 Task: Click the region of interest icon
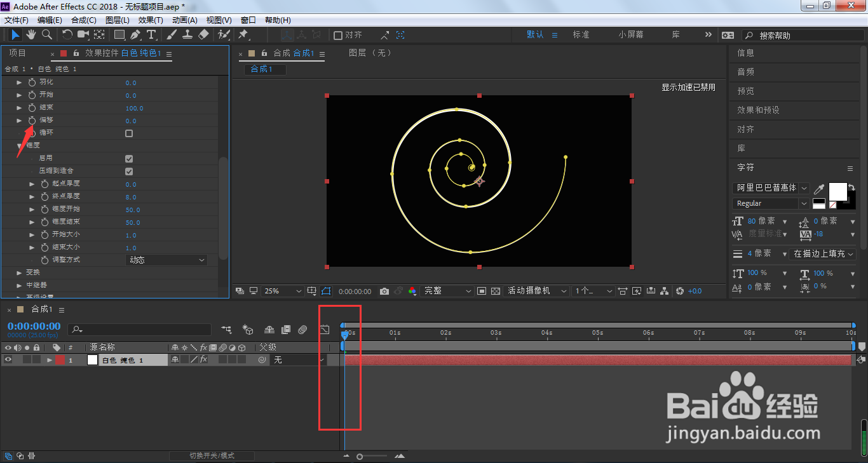[x=482, y=291]
